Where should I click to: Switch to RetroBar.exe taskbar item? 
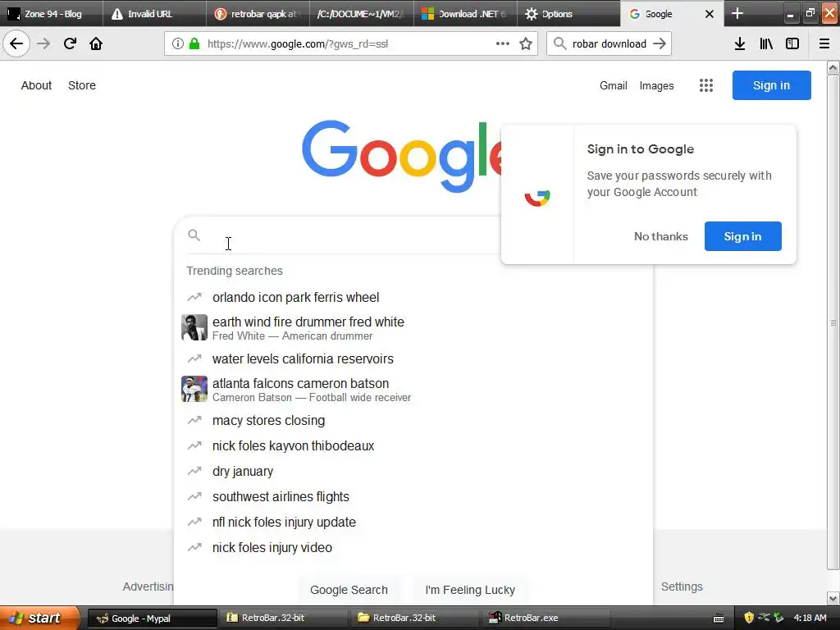click(546, 619)
